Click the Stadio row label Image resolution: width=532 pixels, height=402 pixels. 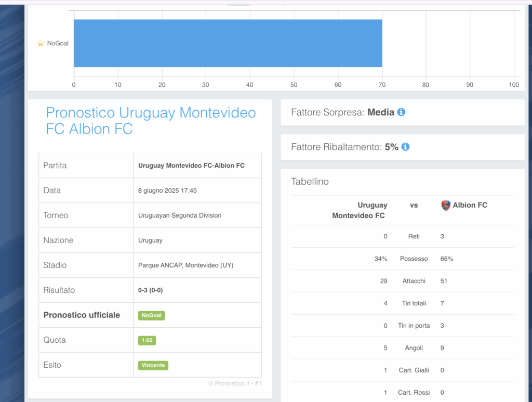[x=55, y=265]
